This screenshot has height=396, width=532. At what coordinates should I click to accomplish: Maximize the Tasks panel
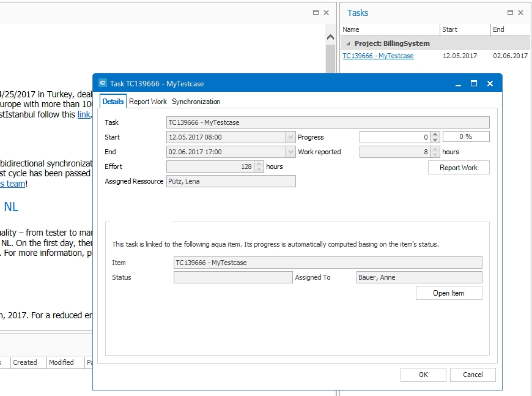(511, 12)
